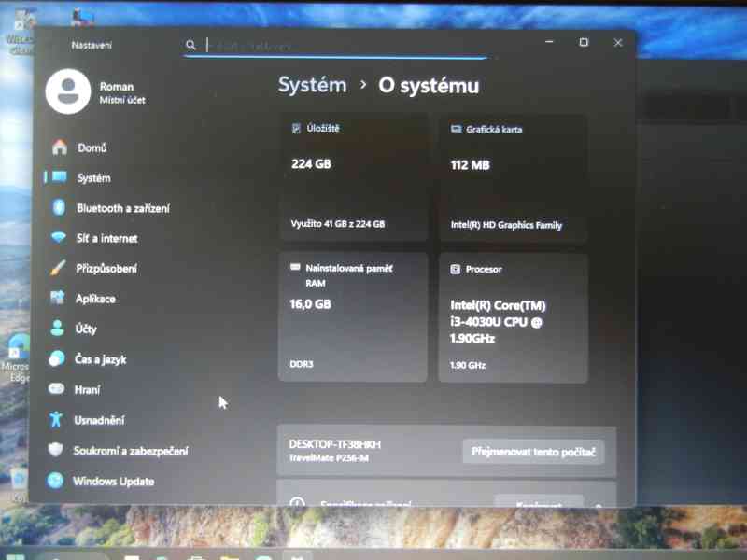This screenshot has height=560, width=747.
Task: Select Síť a internet menu label
Action: pyautogui.click(x=106, y=238)
